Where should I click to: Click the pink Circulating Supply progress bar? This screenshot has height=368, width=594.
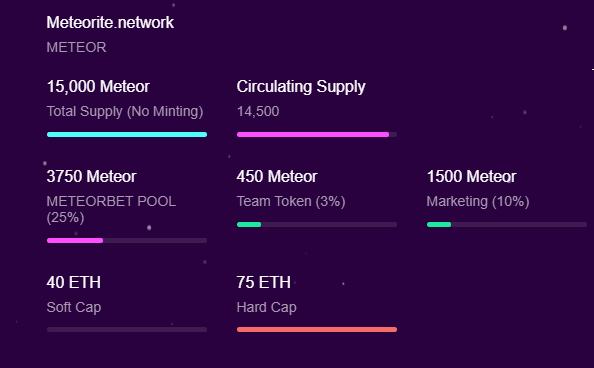(317, 135)
